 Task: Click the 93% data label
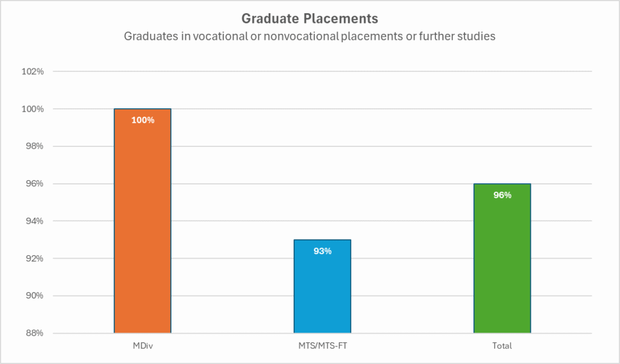tap(322, 251)
